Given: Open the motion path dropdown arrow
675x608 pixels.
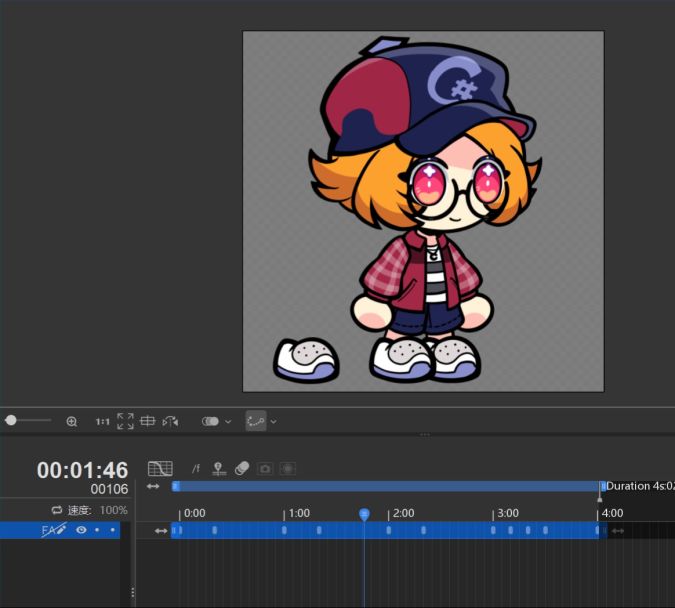Looking at the screenshot, I should point(273,422).
